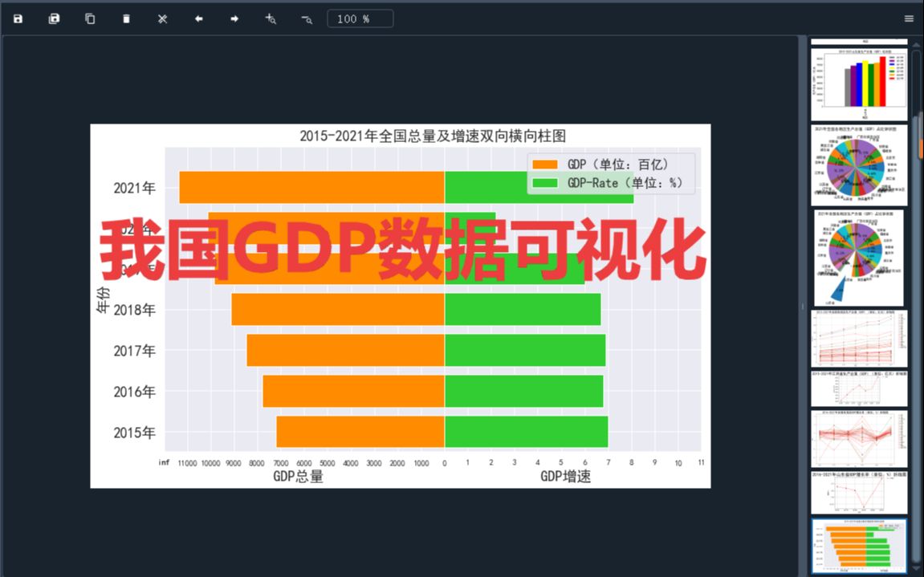Click the 100% zoom level field

(x=360, y=18)
